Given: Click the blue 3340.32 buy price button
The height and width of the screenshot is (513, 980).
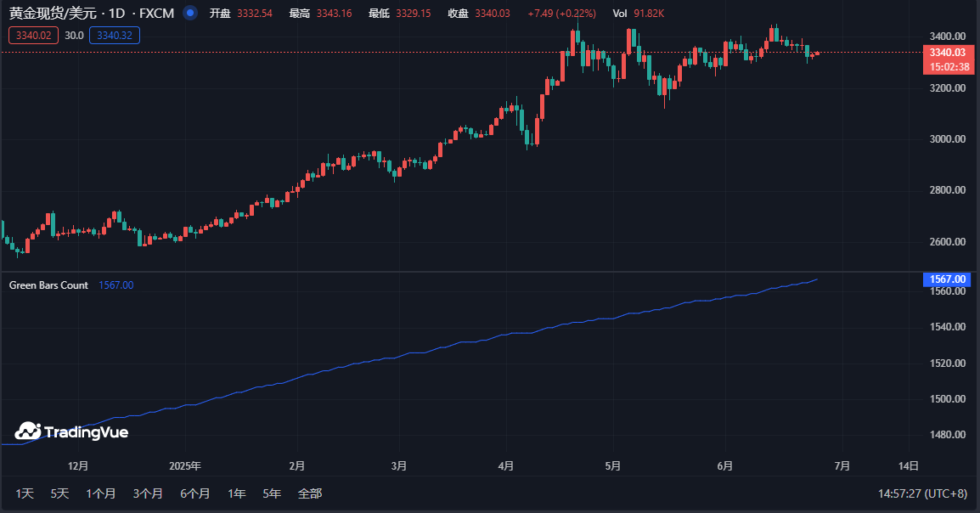Looking at the screenshot, I should pyautogui.click(x=114, y=35).
